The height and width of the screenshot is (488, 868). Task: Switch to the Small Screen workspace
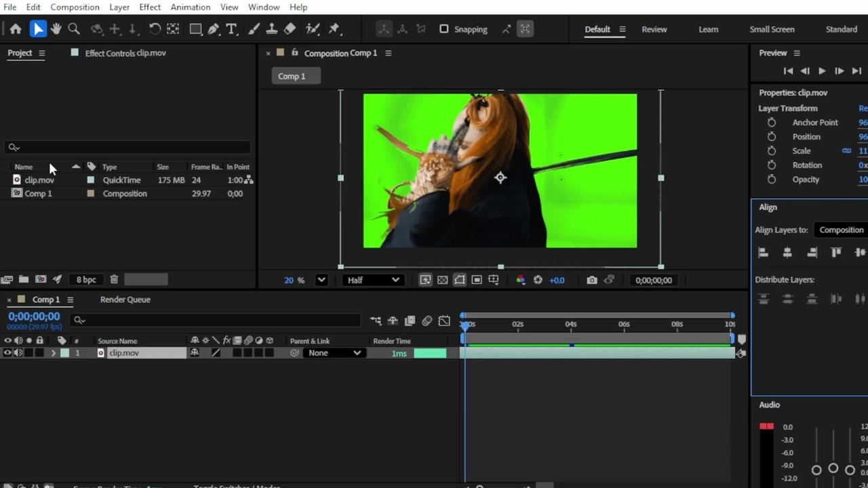pyautogui.click(x=772, y=29)
